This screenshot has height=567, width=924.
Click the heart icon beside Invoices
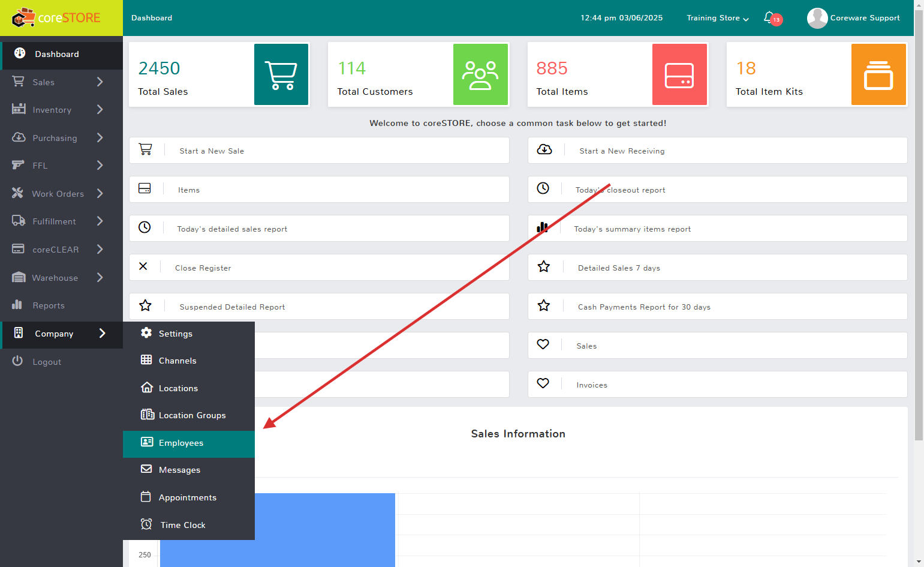click(543, 383)
